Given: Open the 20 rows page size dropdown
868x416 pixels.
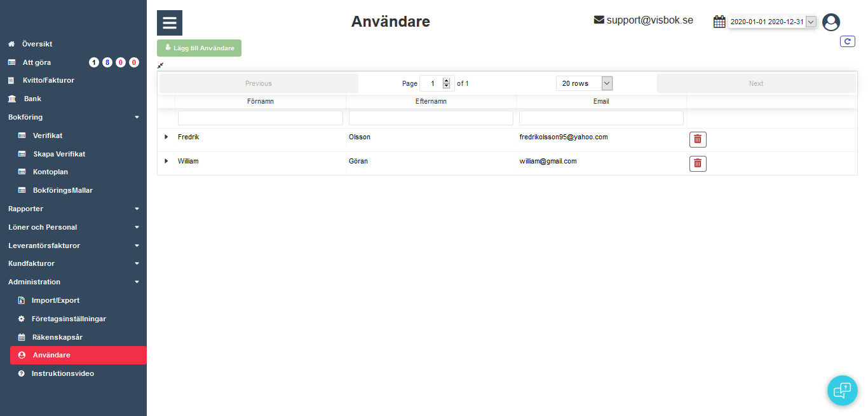Looking at the screenshot, I should coord(584,83).
